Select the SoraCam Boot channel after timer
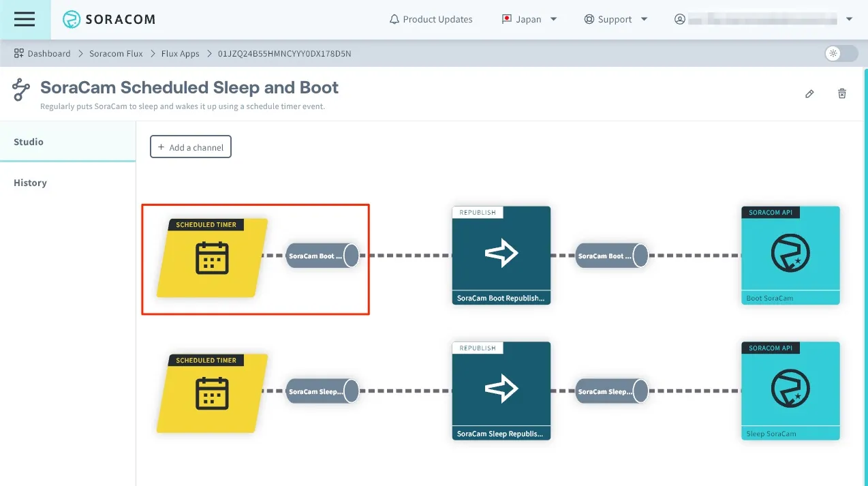This screenshot has height=486, width=868. (322, 256)
